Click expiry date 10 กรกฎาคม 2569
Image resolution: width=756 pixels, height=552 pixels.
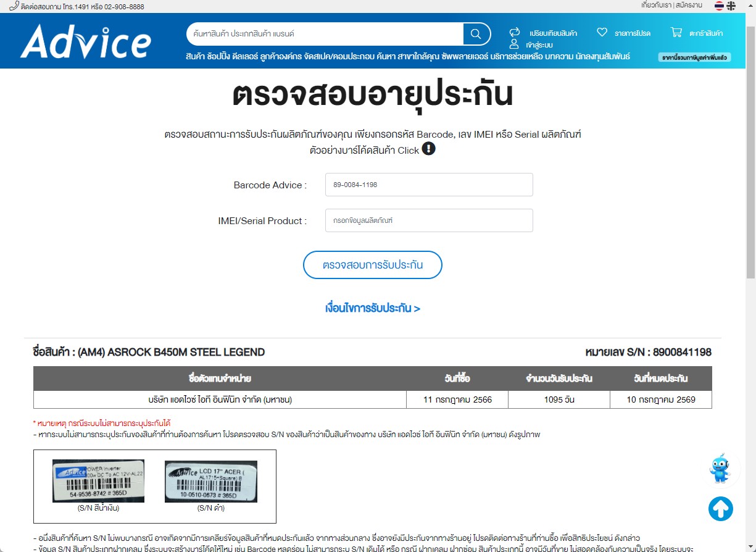tap(661, 399)
